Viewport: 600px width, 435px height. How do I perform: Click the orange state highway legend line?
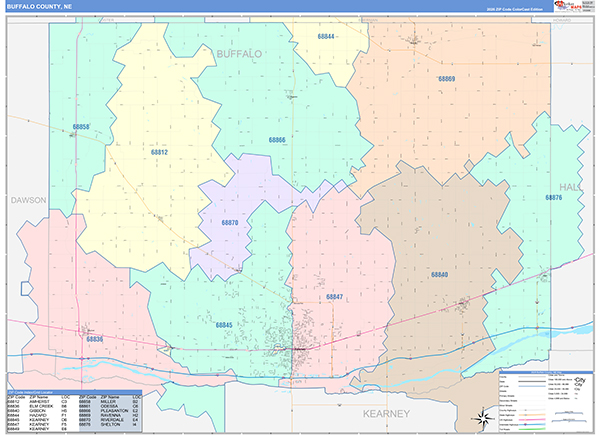[x=533, y=415]
